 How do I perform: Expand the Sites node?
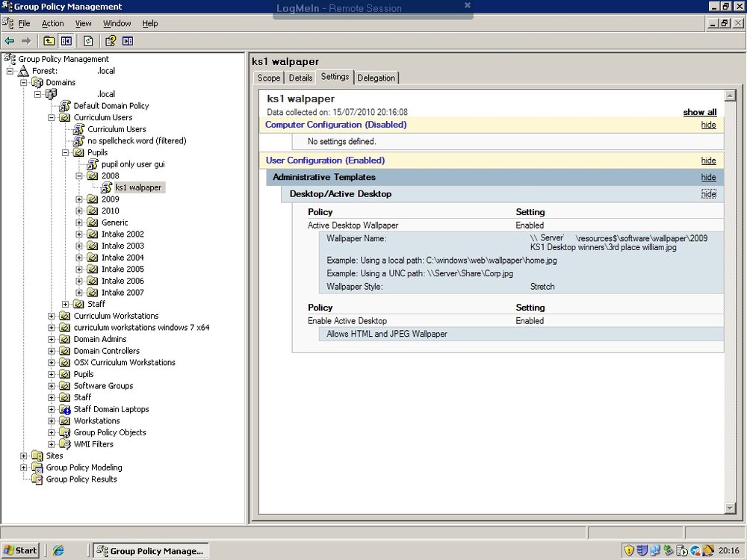[x=24, y=455]
